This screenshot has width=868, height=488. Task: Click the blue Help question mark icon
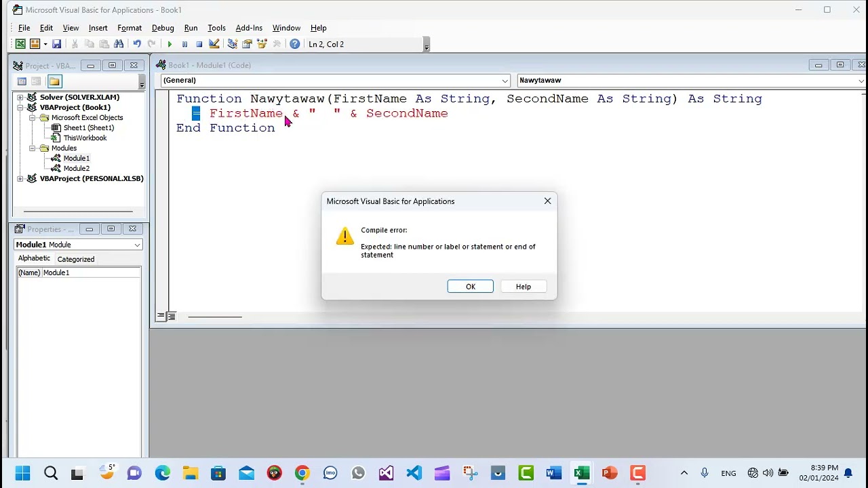(295, 44)
